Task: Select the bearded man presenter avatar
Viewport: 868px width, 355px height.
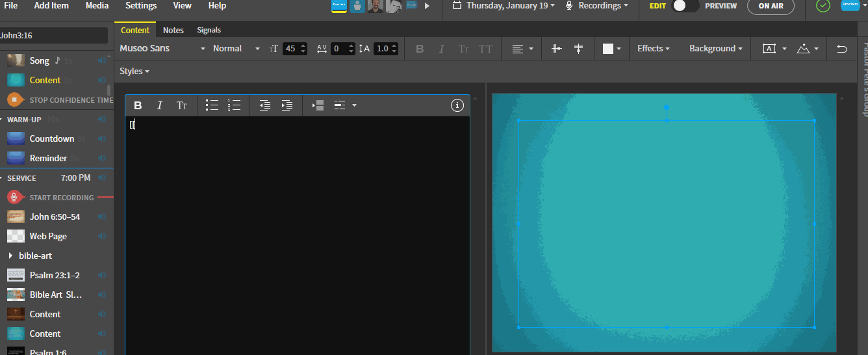Action: click(375, 6)
